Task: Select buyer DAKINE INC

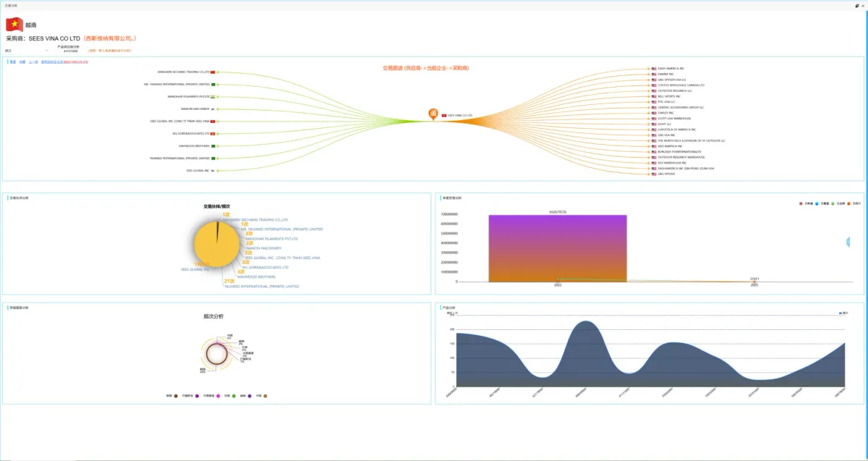Action: click(x=666, y=74)
